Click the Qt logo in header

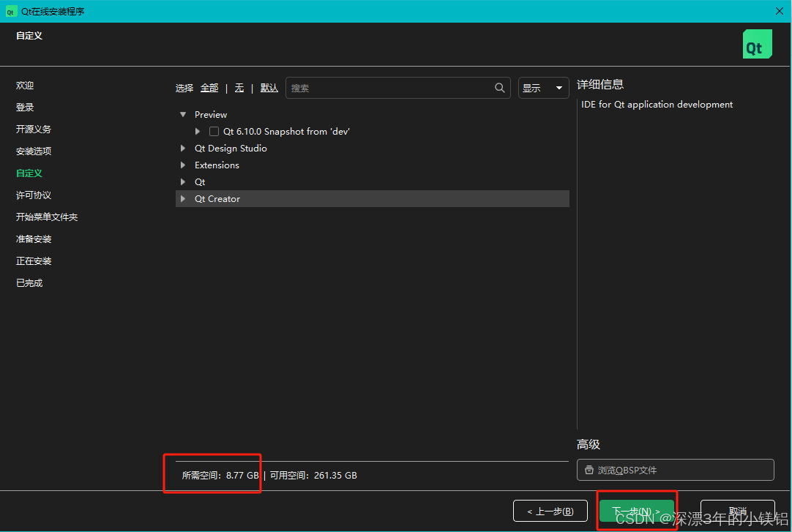pyautogui.click(x=757, y=44)
